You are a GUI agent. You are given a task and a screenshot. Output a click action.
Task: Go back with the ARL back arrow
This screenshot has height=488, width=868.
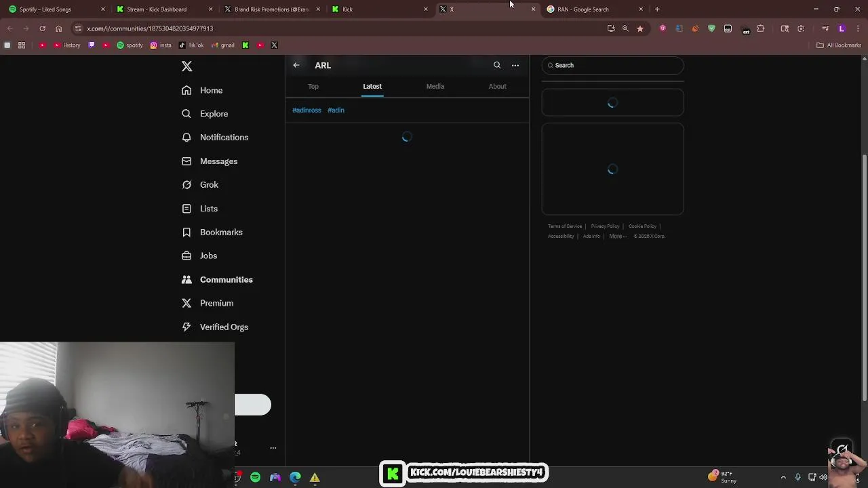click(296, 65)
